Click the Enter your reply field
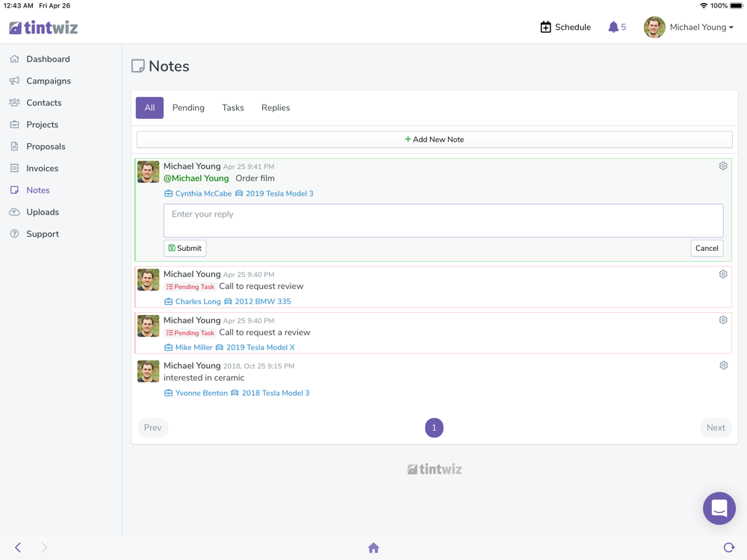 coord(443,220)
